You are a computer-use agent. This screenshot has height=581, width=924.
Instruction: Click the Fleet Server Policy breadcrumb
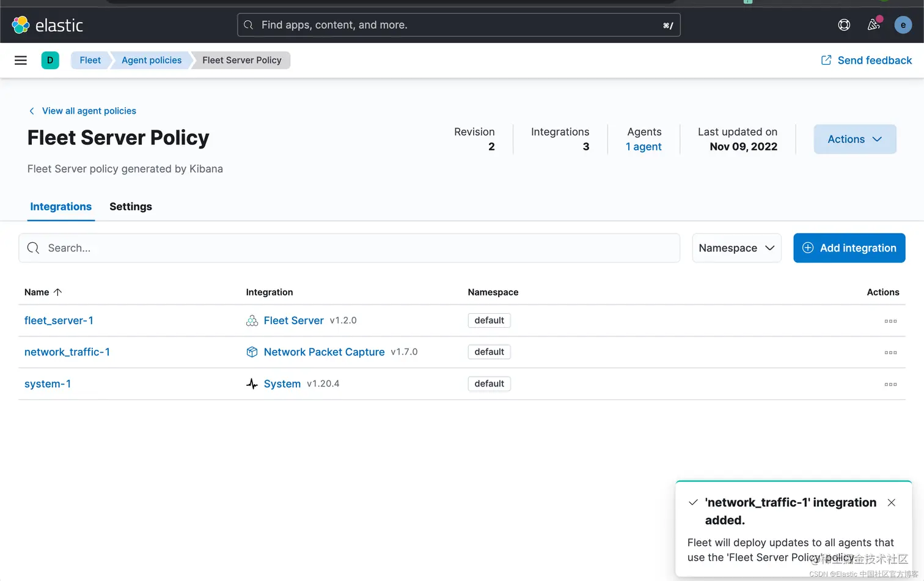242,60
